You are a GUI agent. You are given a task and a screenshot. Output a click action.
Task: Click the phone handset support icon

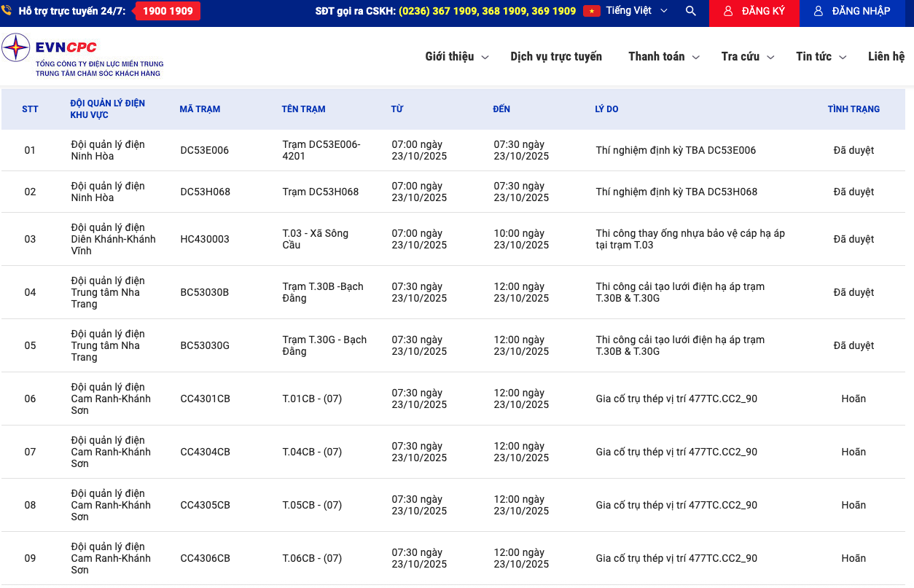pos(7,11)
